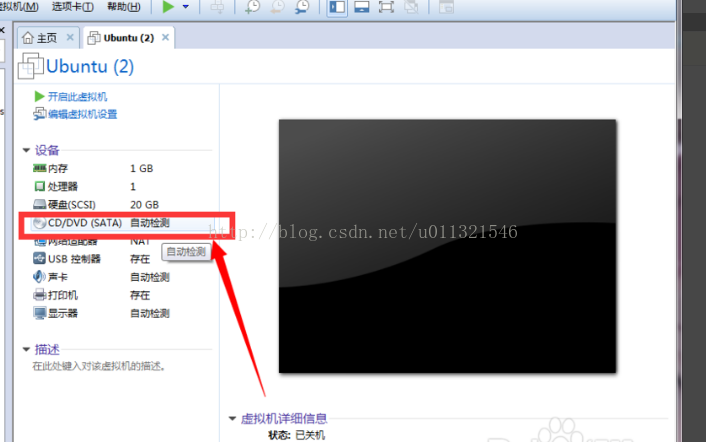Click the 1 GB memory value
The width and height of the screenshot is (706, 442).
[x=142, y=168]
